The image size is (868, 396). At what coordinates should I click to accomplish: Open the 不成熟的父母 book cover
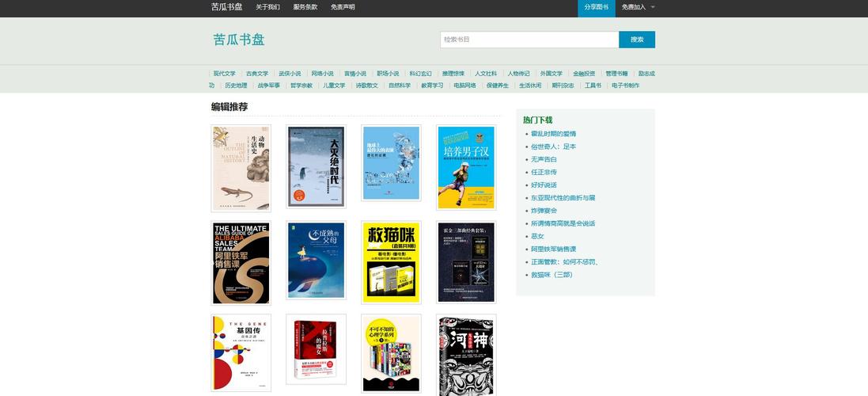coord(316,261)
